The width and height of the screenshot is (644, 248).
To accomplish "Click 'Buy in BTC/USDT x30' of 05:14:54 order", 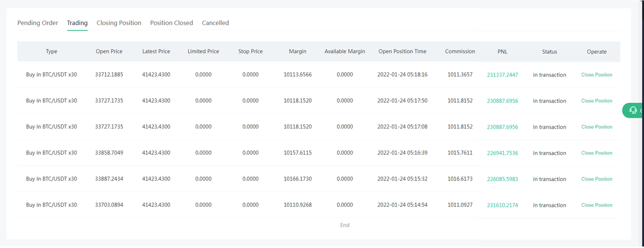I will click(52, 205).
